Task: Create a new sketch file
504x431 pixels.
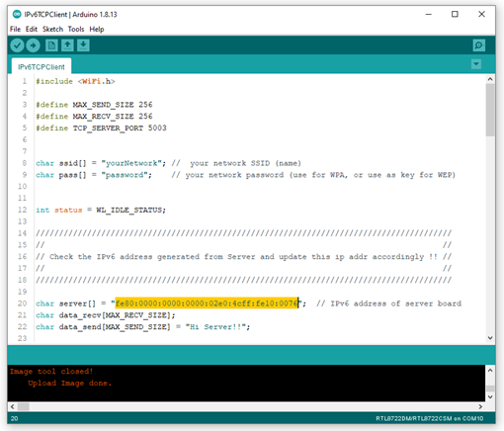Action: click(51, 45)
